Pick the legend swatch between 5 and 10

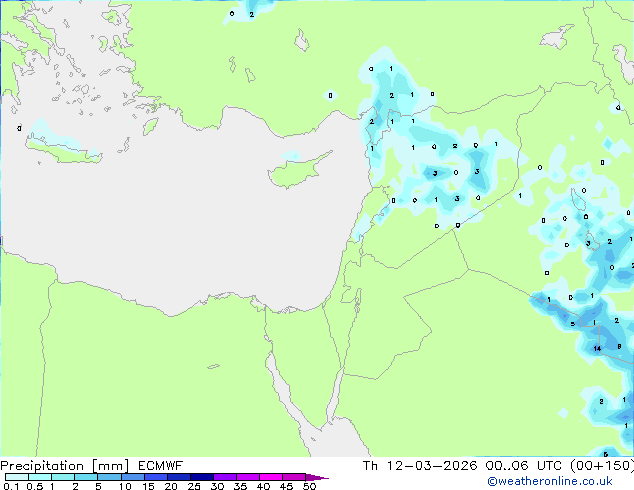click(x=109, y=477)
